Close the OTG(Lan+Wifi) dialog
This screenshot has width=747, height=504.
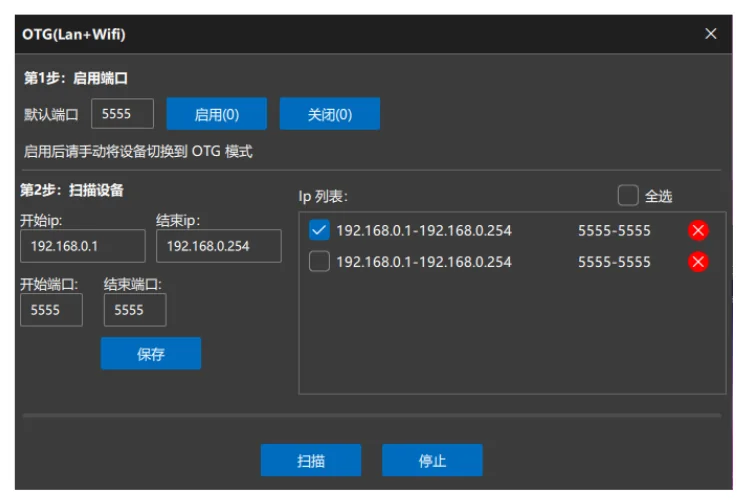coord(710,34)
